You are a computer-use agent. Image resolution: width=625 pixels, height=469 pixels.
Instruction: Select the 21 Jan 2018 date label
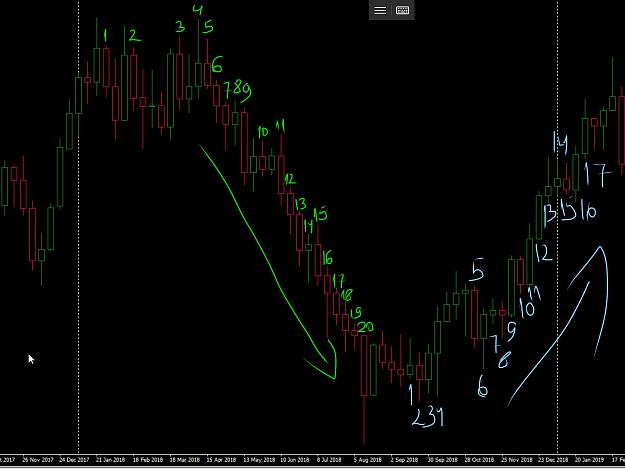[x=110, y=460]
